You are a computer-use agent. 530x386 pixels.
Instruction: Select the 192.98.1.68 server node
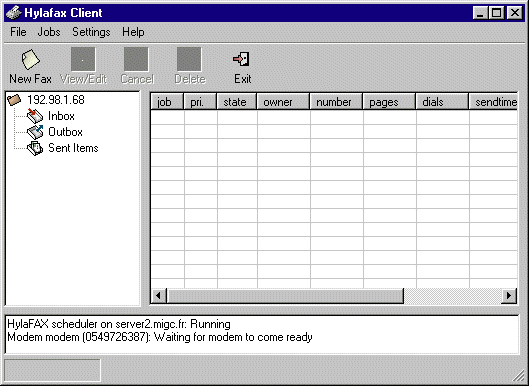56,100
